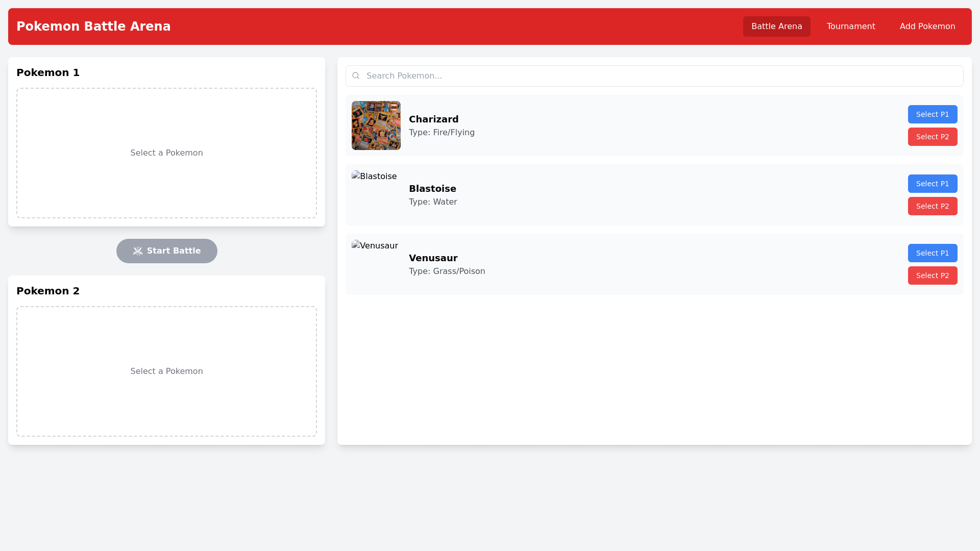Click the Pokemon 1 empty slot
980x551 pixels.
tap(166, 153)
